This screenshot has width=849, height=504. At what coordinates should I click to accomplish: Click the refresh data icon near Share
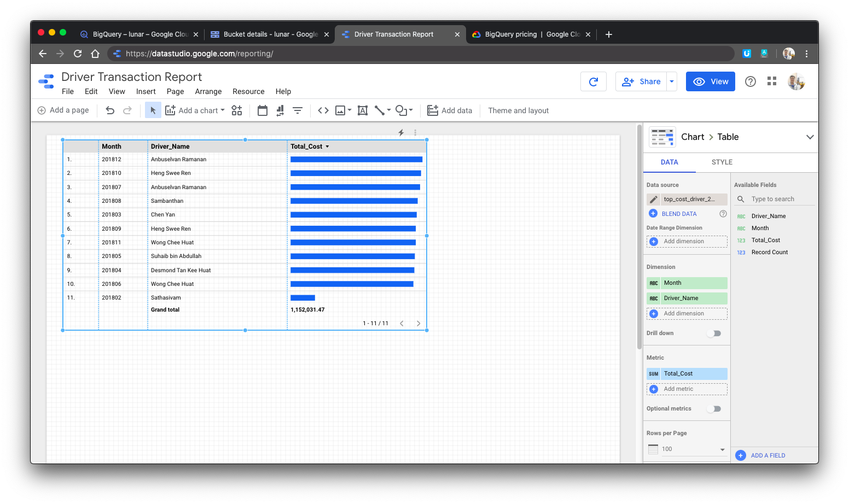click(594, 81)
